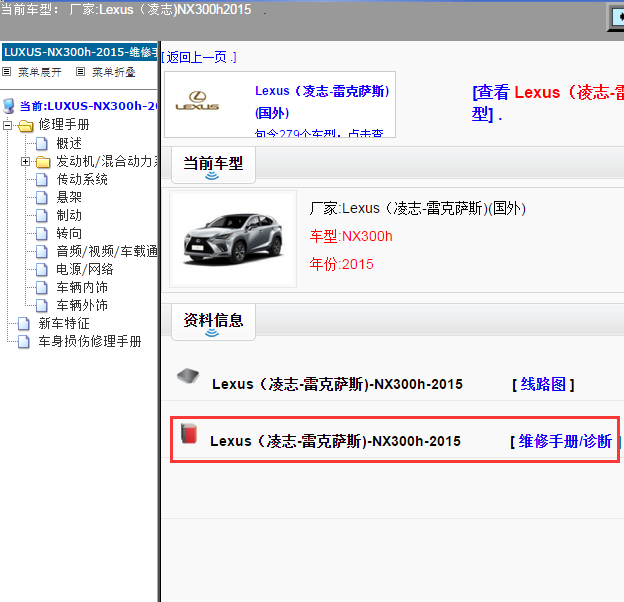Click the page icon beside 概述

(x=42, y=144)
